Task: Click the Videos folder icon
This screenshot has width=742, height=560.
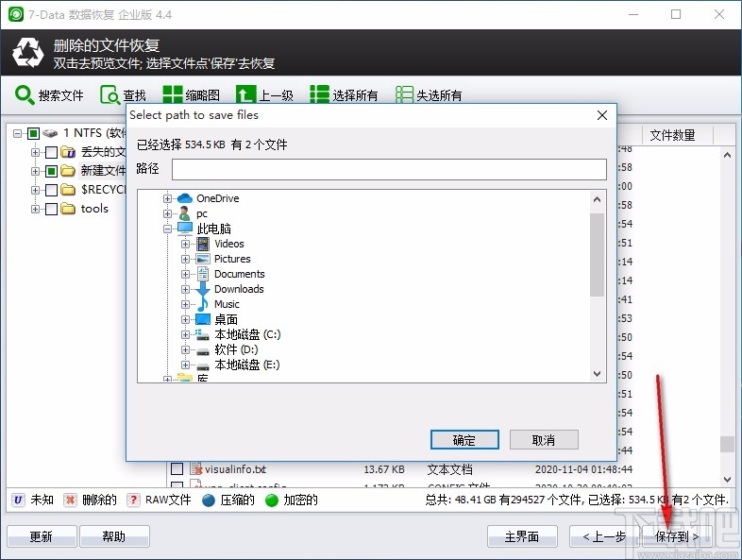Action: [x=203, y=244]
